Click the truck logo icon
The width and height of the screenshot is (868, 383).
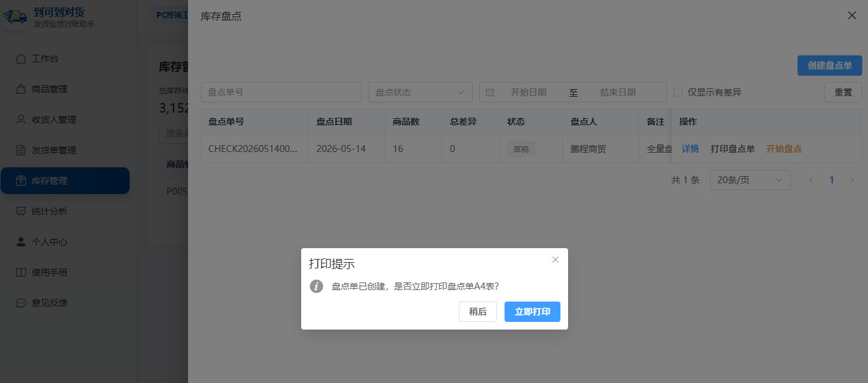click(x=15, y=17)
